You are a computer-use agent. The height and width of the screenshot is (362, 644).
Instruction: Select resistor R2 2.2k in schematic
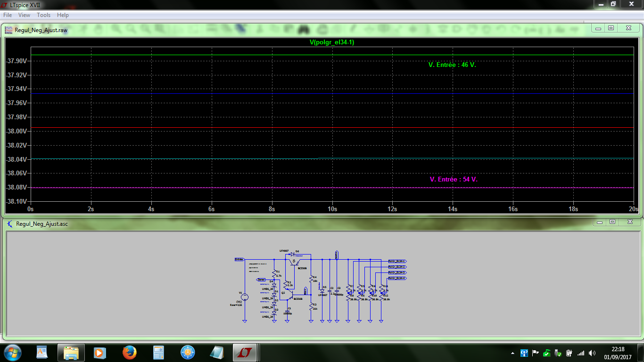286,285
